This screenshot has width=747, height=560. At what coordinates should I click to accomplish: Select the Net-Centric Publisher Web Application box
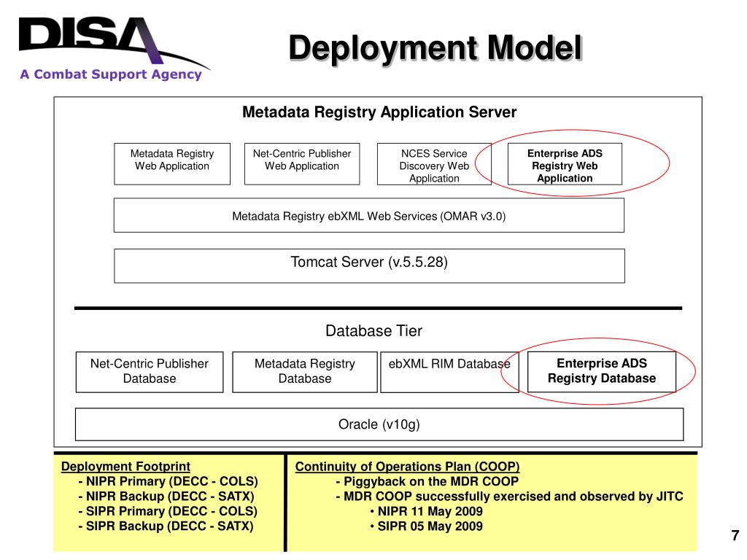pos(302,164)
